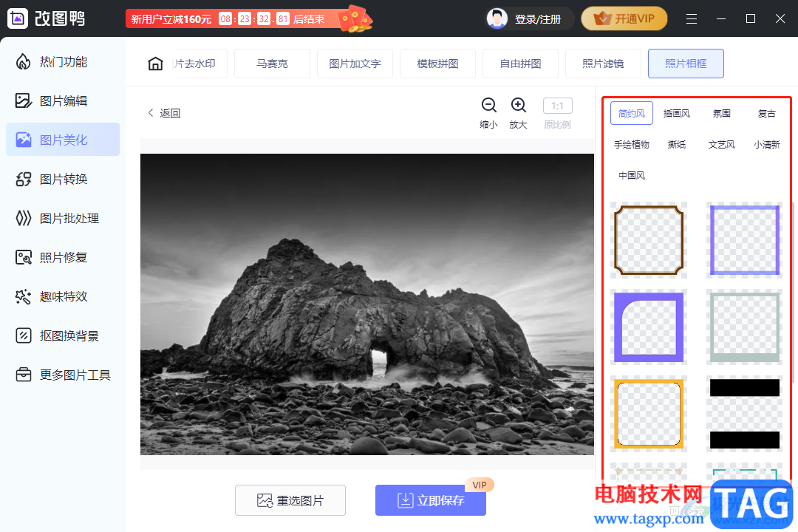
Task: Click the user avatar icon
Action: point(497,18)
